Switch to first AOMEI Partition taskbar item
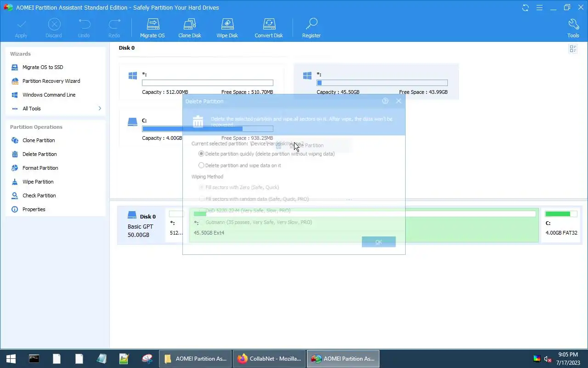Viewport: 588px width, 368px height. point(196,359)
